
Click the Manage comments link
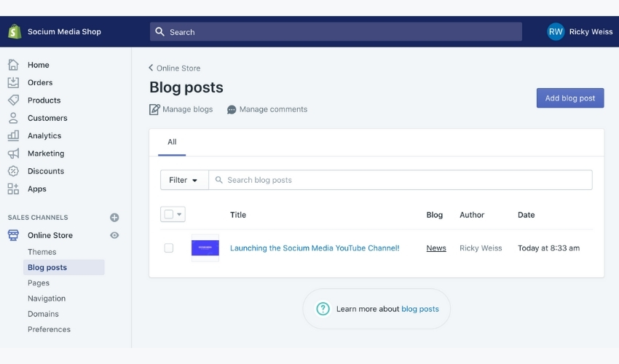click(x=273, y=109)
